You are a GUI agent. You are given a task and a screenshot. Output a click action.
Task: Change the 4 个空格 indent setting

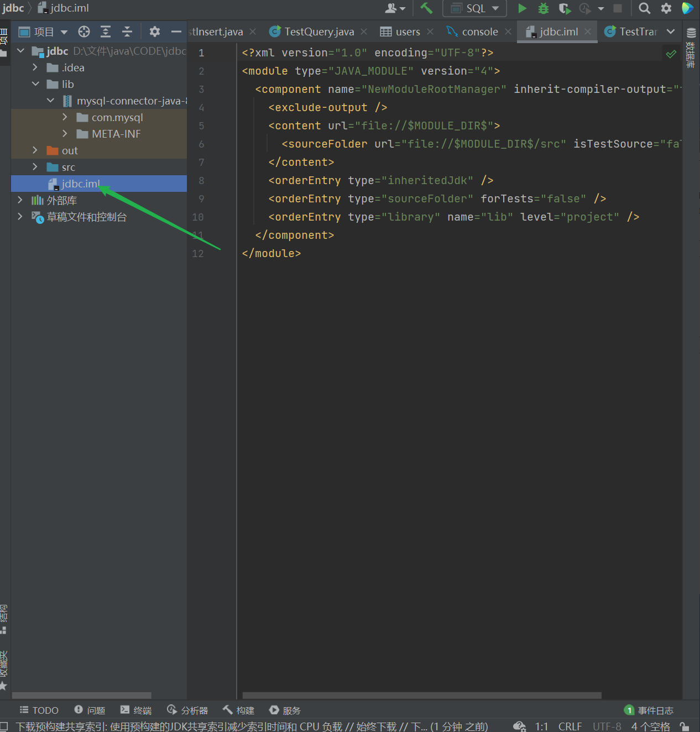click(651, 726)
